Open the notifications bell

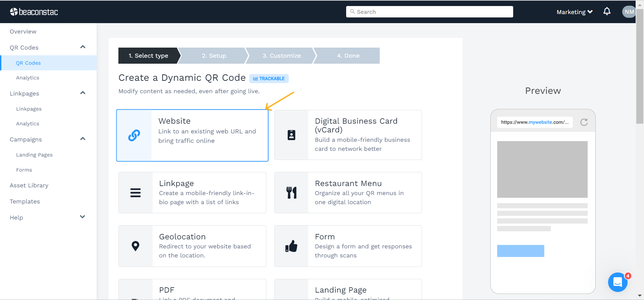click(607, 12)
